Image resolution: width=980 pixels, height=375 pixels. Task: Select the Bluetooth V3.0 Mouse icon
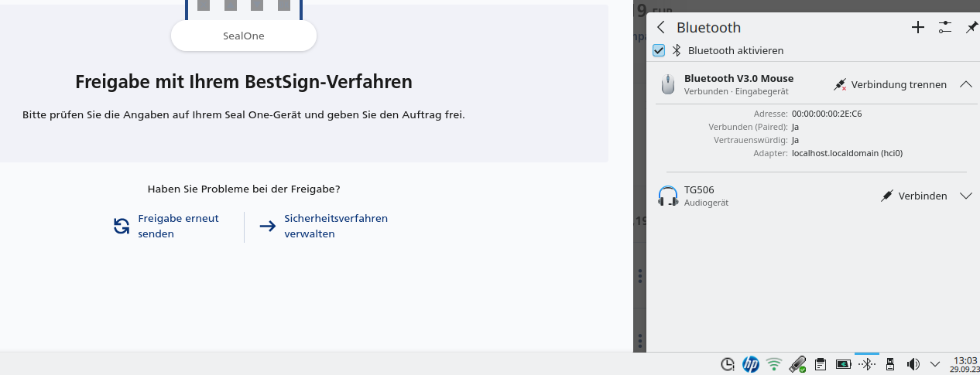pyautogui.click(x=668, y=84)
